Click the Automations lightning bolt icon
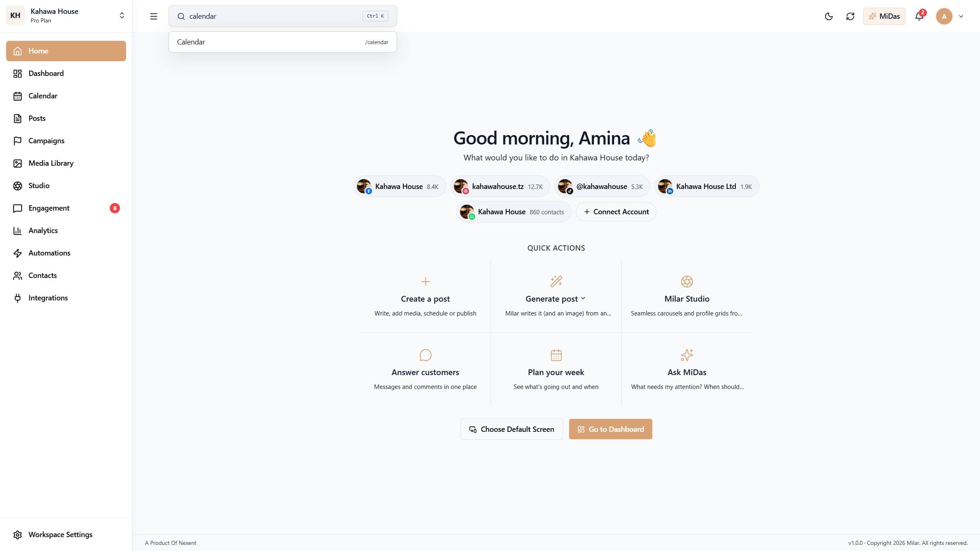Viewport: 980px width, 551px height. [18, 253]
